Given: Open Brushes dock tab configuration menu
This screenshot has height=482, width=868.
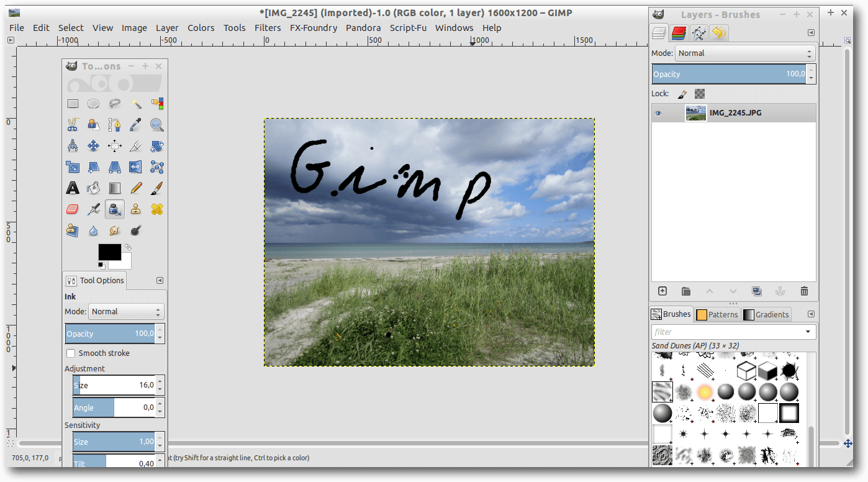Looking at the screenshot, I should 811,314.
